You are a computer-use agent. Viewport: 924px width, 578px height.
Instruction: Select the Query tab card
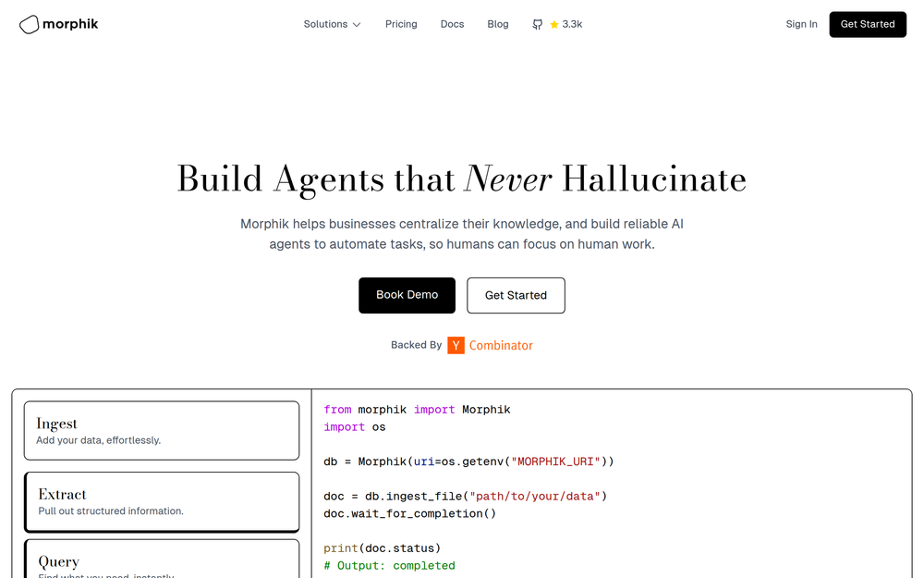(162, 559)
